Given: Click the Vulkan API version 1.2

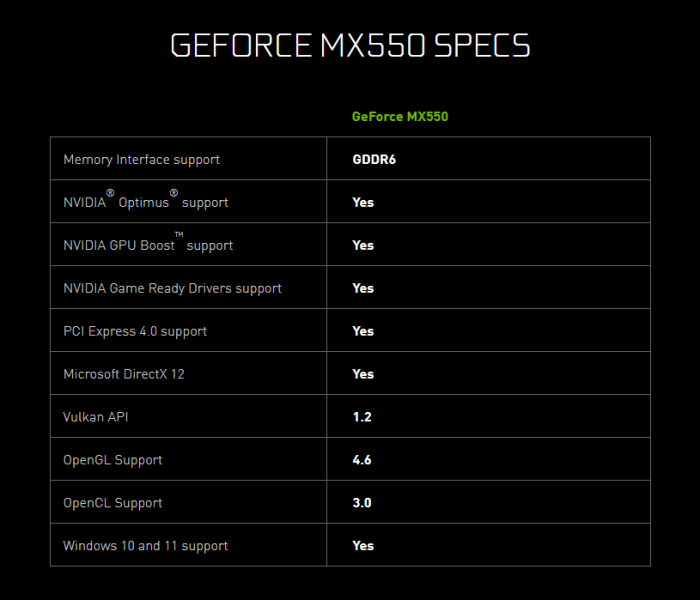Looking at the screenshot, I should [x=362, y=417].
